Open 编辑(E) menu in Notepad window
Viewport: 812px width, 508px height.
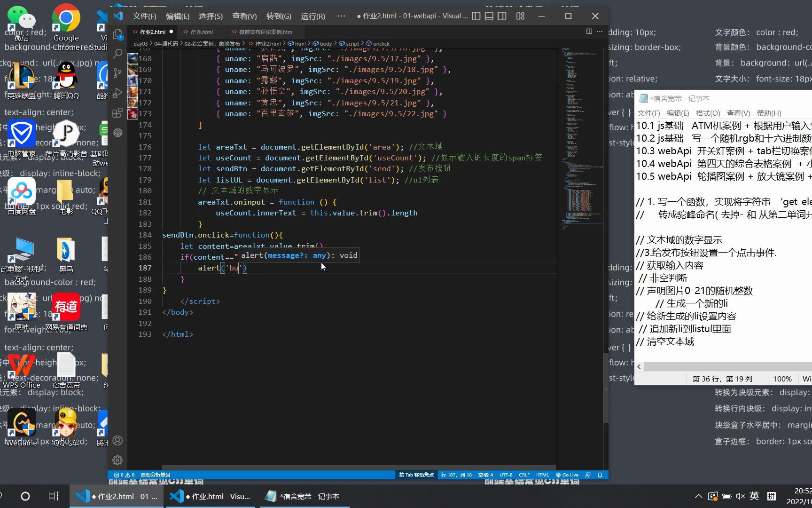(678, 113)
